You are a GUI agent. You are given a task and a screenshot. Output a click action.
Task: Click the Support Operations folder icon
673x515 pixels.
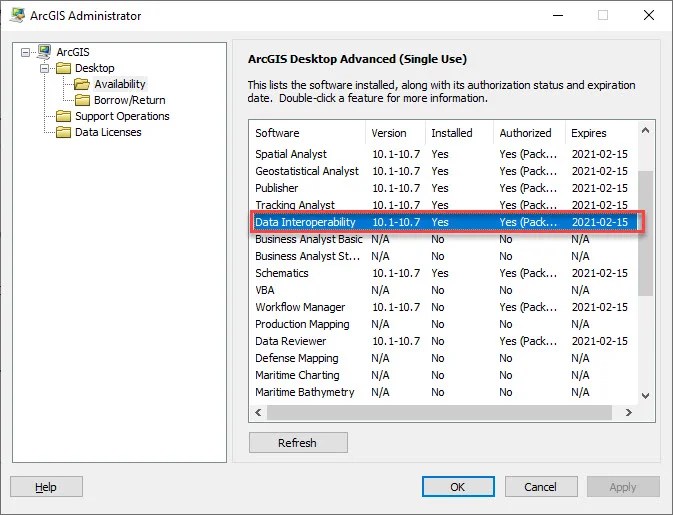(x=64, y=116)
